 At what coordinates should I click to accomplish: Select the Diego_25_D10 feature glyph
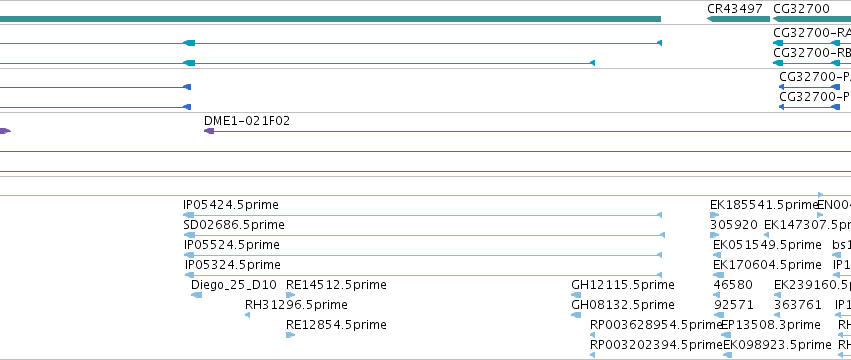(196, 295)
